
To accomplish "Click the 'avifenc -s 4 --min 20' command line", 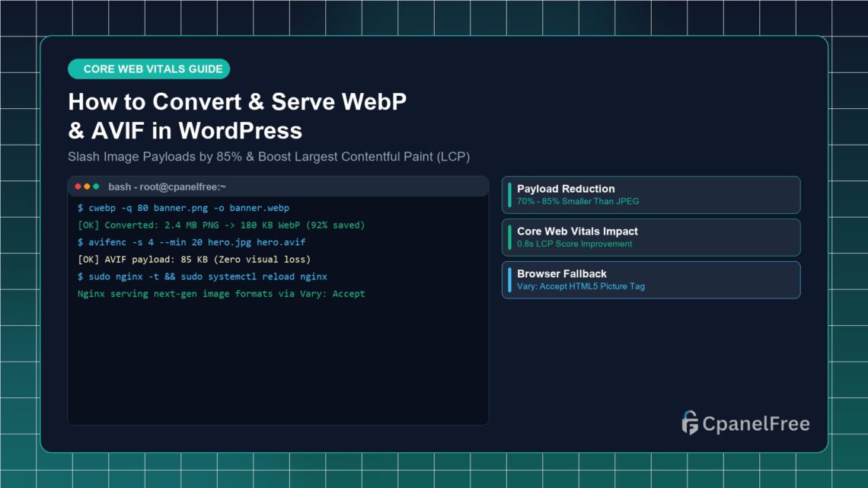I will click(x=192, y=242).
